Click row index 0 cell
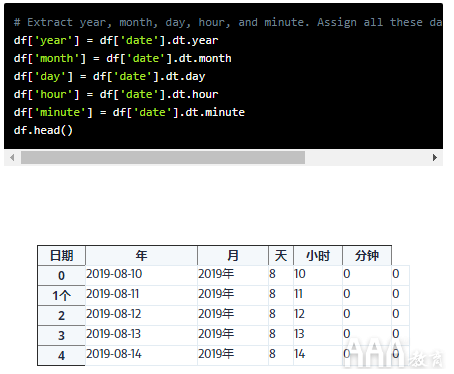 click(x=61, y=275)
